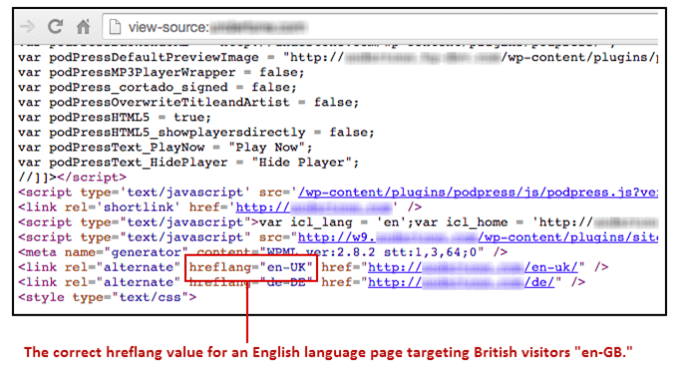Click the podPress_cortado_signed variable line
The width and height of the screenshot is (676, 365).
[157, 87]
